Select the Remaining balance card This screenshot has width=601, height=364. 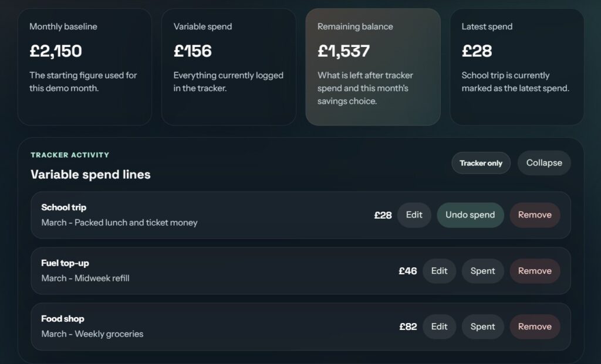pyautogui.click(x=373, y=66)
